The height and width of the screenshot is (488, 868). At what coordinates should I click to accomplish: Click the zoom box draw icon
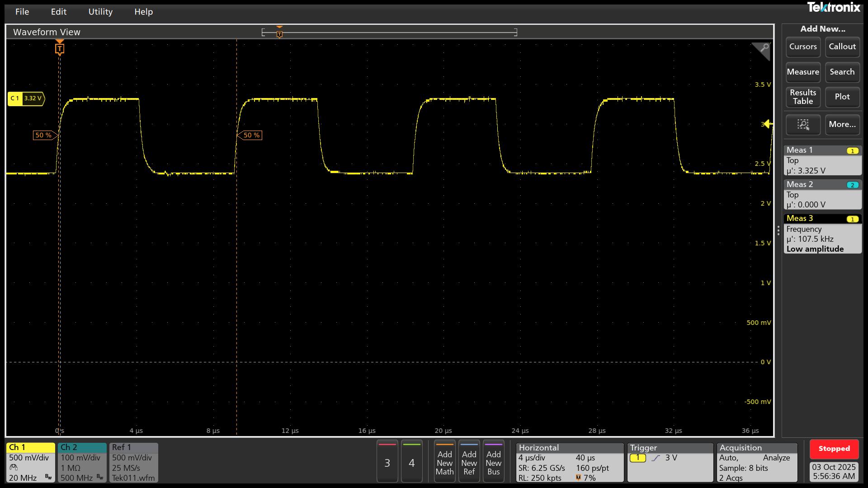pyautogui.click(x=803, y=124)
